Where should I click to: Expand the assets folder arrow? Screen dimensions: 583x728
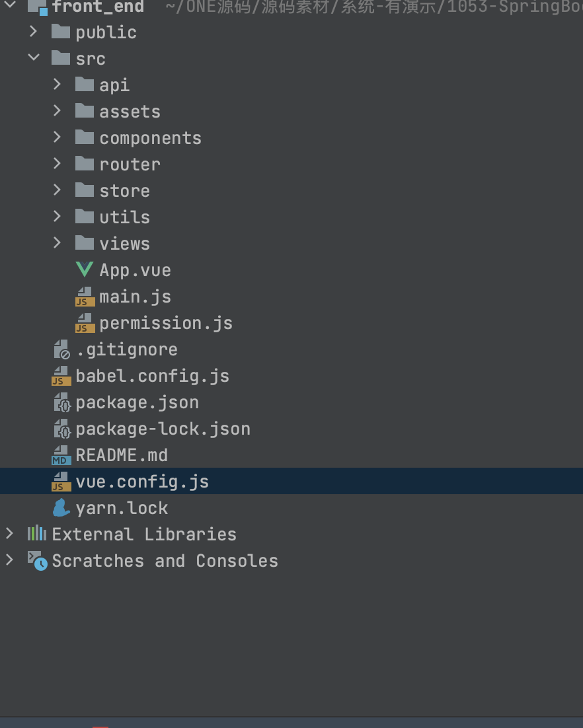57,110
